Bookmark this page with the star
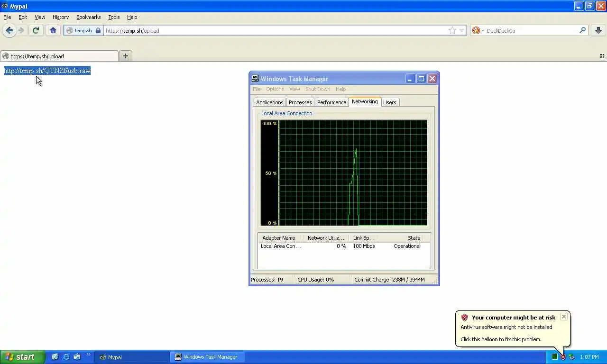The image size is (607, 364). [x=452, y=30]
